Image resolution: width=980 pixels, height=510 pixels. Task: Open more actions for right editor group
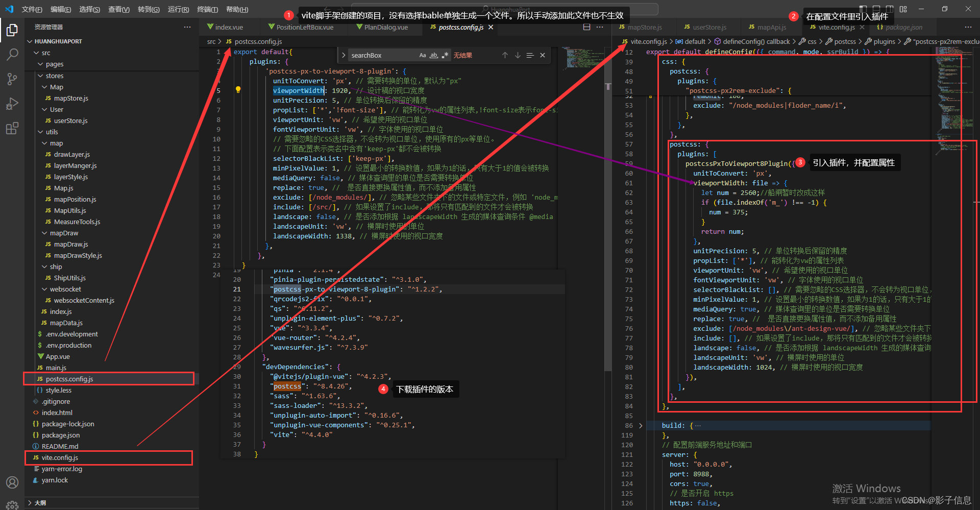tap(968, 27)
